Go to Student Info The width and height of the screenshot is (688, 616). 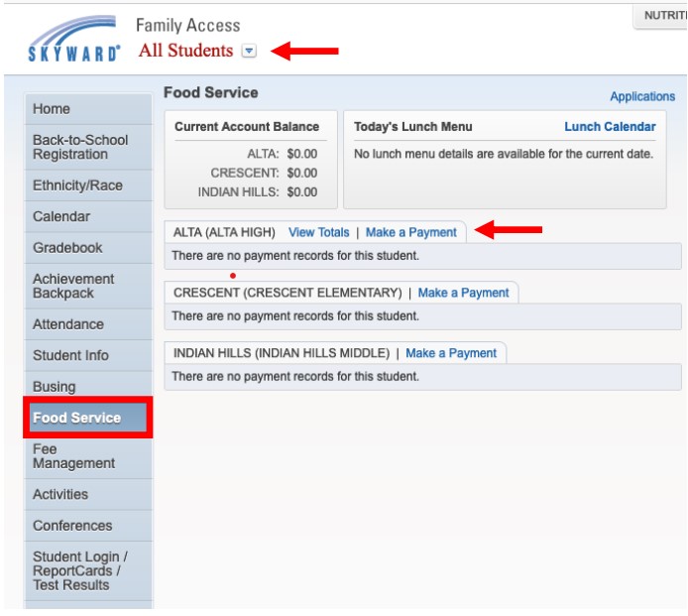(x=70, y=355)
